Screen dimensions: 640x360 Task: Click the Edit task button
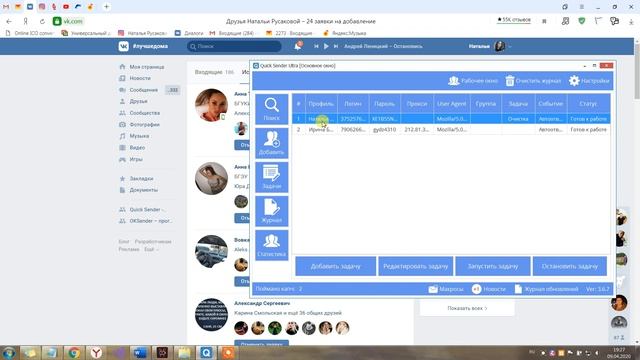pos(416,266)
